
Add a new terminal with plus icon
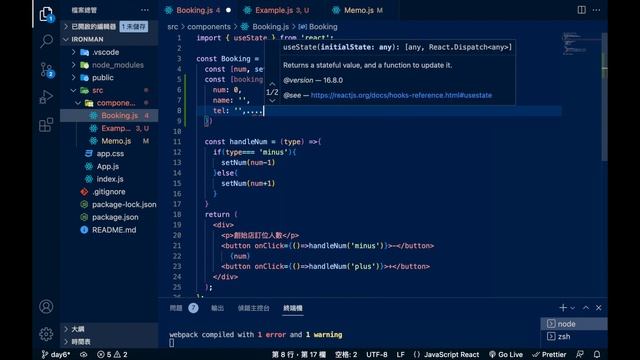pyautogui.click(x=563, y=308)
